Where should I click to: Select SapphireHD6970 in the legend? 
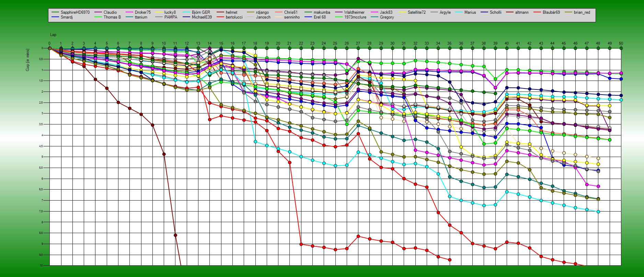[75, 12]
